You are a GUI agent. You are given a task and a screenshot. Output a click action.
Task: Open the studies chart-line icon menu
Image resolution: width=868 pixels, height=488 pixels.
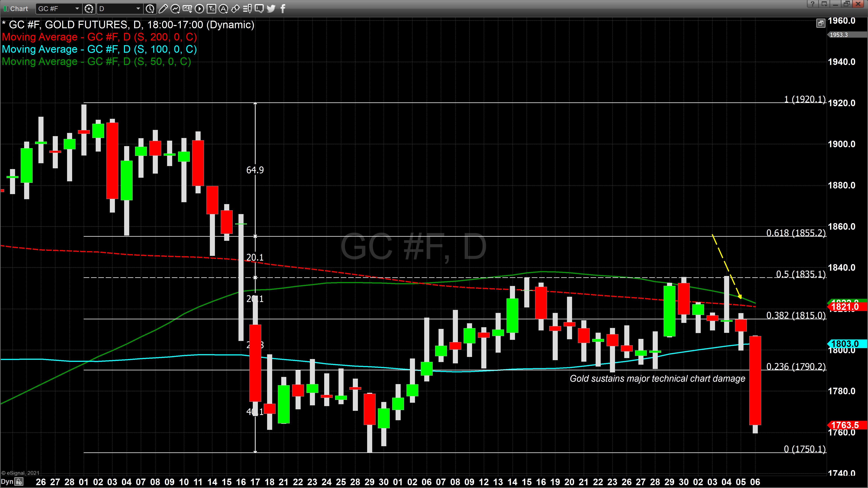[x=175, y=9]
